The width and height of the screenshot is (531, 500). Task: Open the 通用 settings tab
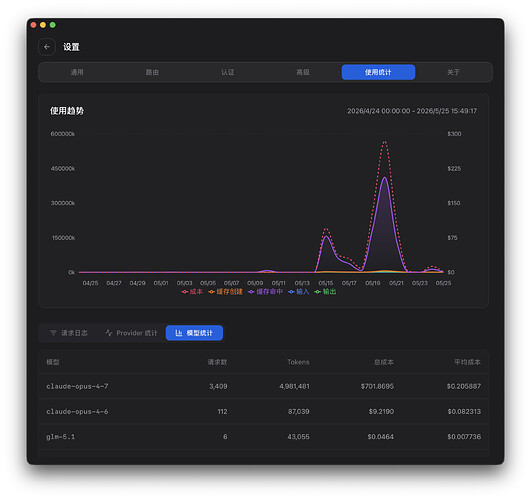pos(77,72)
